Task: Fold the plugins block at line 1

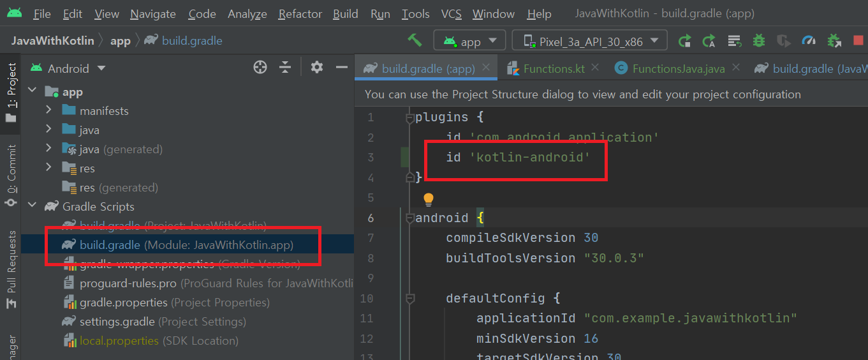Action: (410, 117)
